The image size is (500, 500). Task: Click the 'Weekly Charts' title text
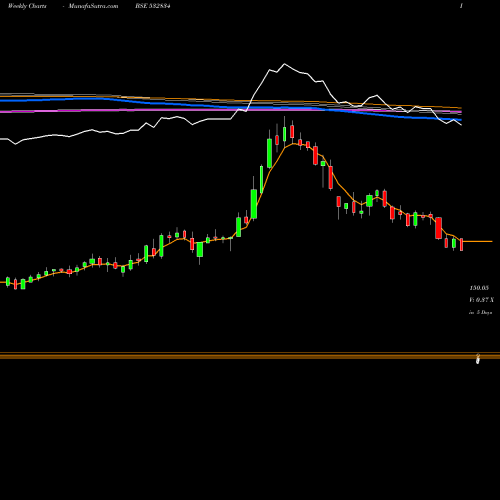coord(27,6)
